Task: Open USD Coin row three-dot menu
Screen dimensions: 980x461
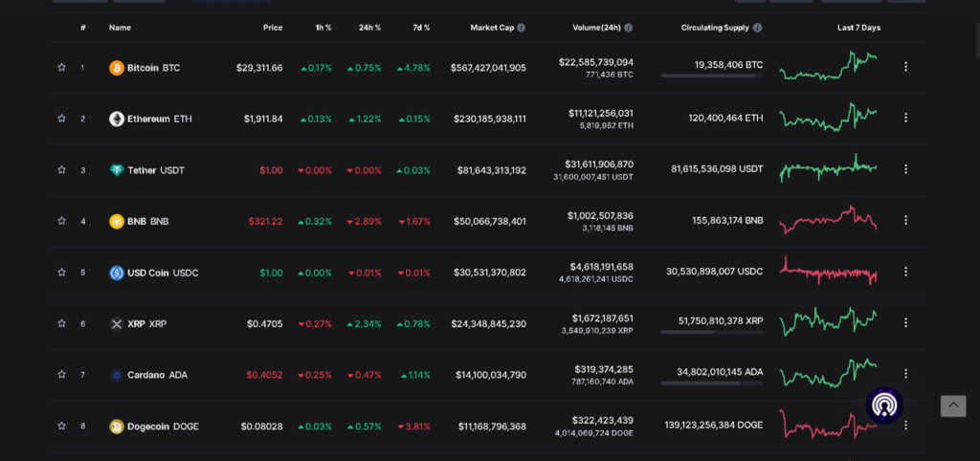Action: pos(905,271)
